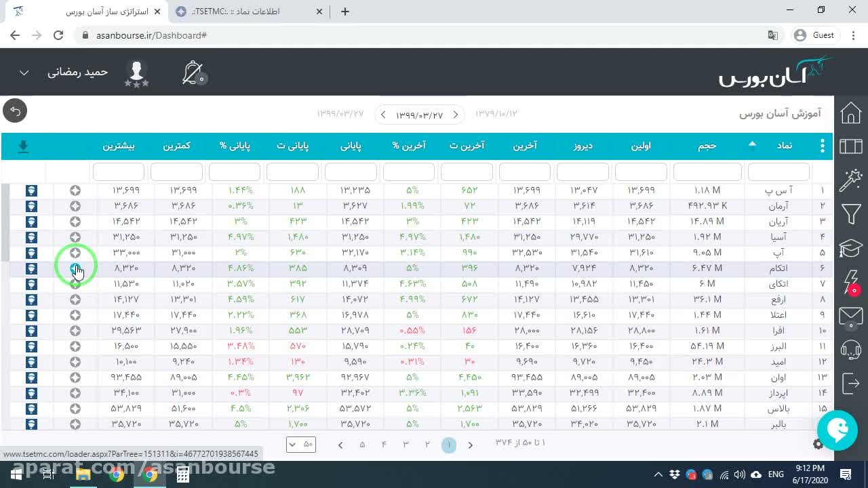Open the home icon in right sidebar
Screen dimensions: 868x488
pos(850,113)
